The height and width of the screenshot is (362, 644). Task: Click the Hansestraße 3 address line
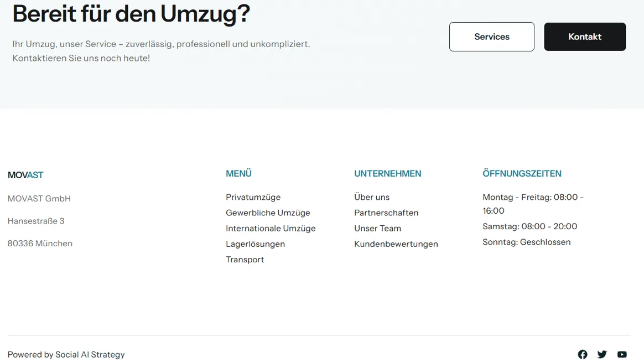coord(36,221)
